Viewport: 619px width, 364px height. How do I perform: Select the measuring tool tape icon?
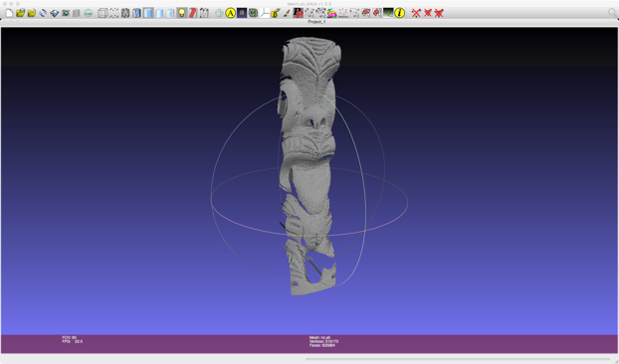point(276,13)
